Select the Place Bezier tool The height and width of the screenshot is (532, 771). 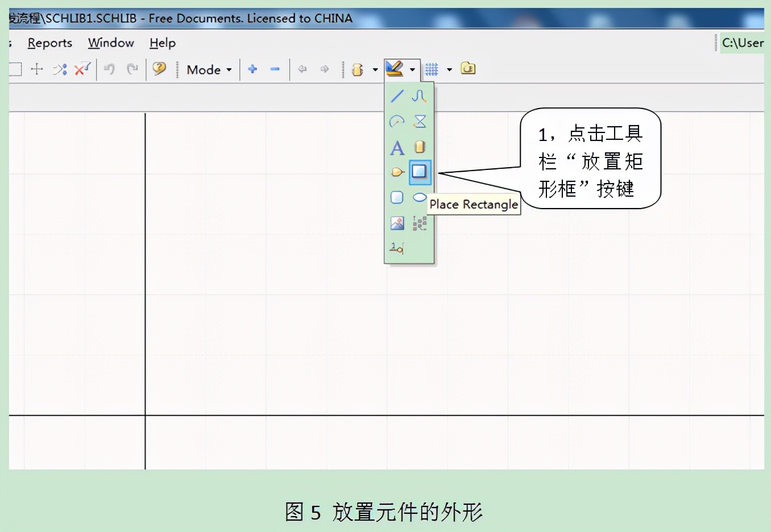[419, 96]
